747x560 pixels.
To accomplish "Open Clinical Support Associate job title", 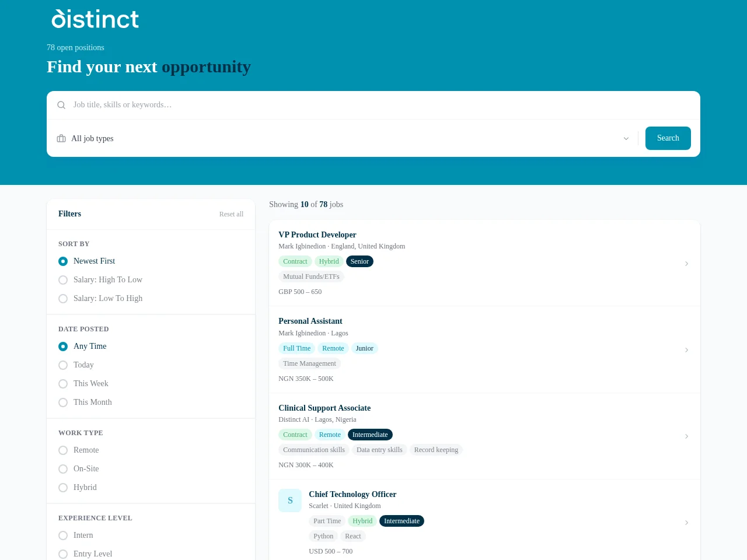I will pyautogui.click(x=324, y=408).
